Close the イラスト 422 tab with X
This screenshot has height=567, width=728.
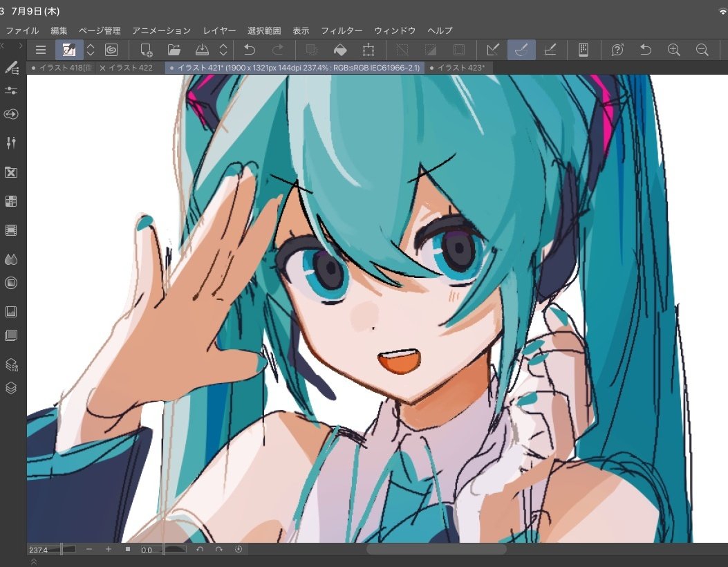pos(102,68)
